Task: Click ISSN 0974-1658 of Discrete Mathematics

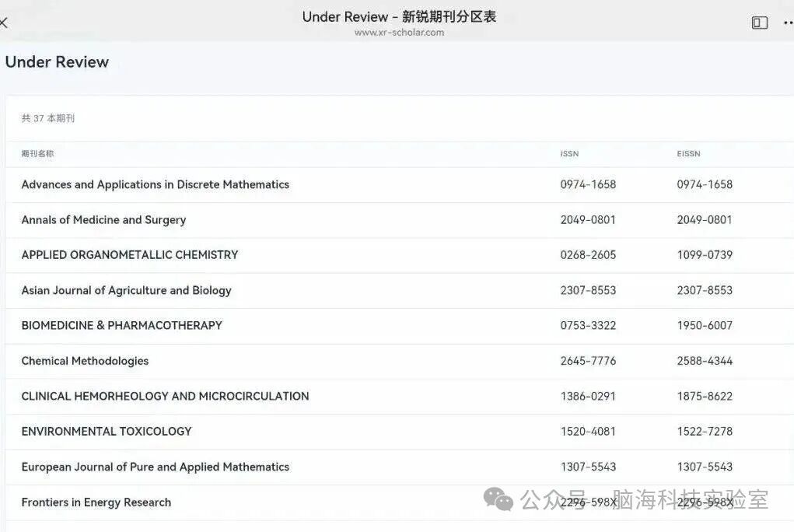Action: [x=588, y=184]
